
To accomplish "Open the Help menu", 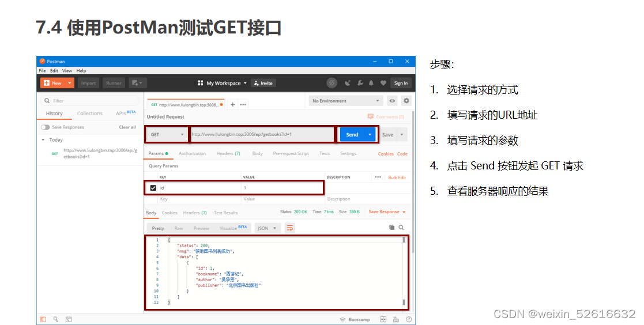I will (81, 70).
